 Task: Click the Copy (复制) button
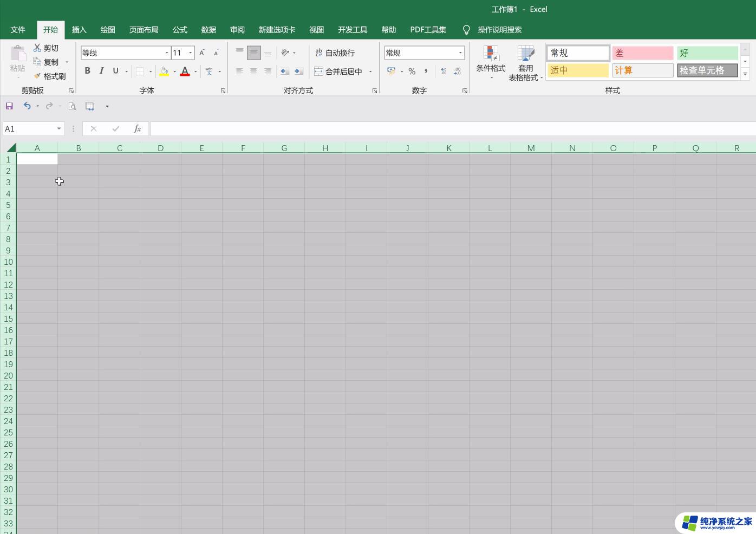click(x=46, y=62)
